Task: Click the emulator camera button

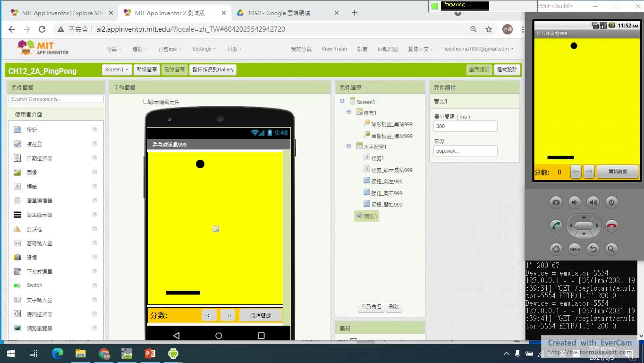Action: click(556, 202)
